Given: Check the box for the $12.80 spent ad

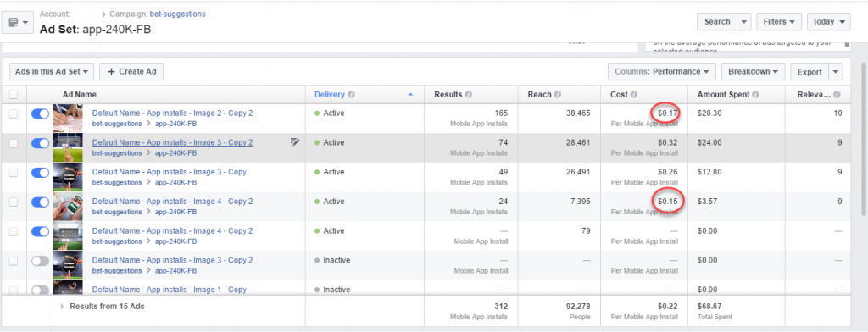Looking at the screenshot, I should pyautogui.click(x=14, y=173).
